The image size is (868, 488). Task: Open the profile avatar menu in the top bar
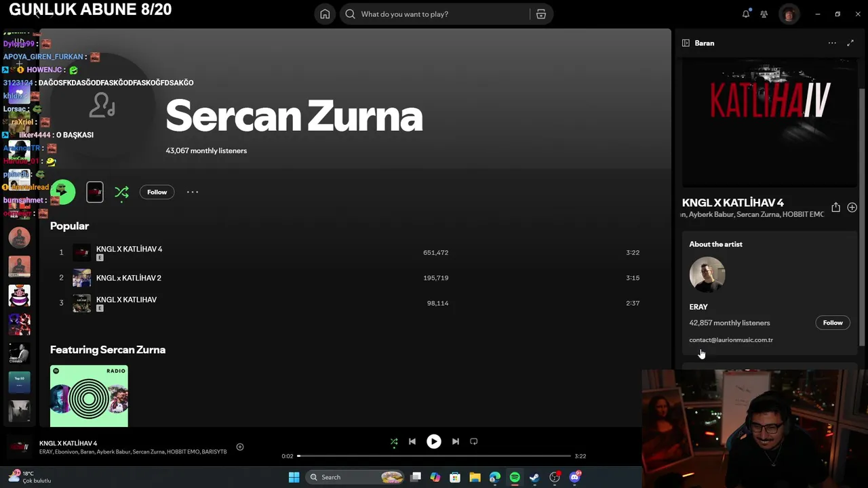789,14
